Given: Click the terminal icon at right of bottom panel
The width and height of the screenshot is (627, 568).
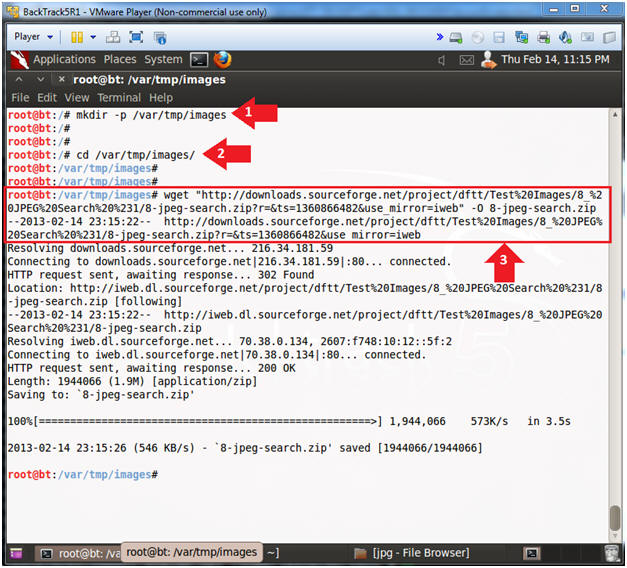Looking at the screenshot, I should 532,554.
